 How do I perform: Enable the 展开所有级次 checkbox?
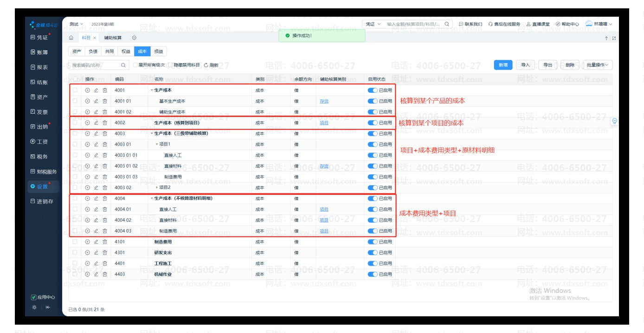point(135,65)
